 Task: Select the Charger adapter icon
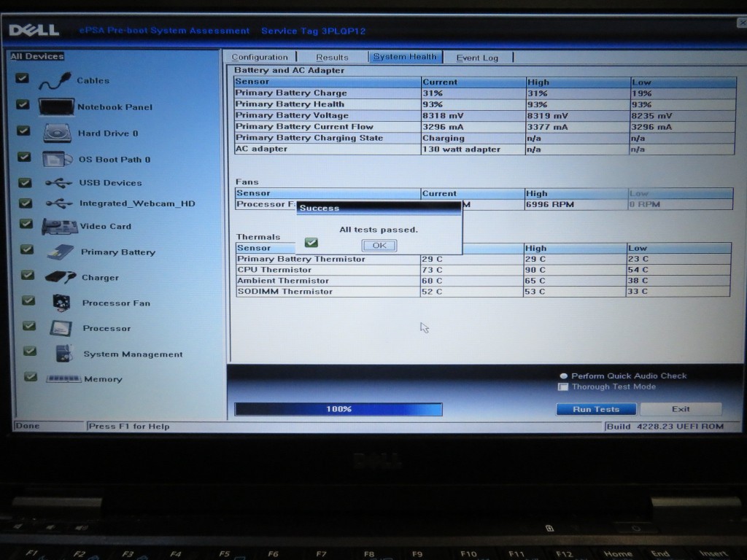(61, 277)
